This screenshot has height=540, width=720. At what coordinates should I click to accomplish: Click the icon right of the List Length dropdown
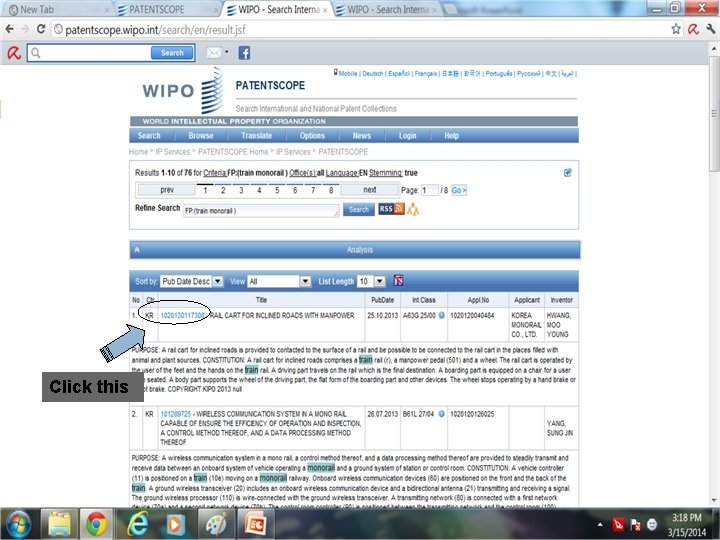(398, 281)
